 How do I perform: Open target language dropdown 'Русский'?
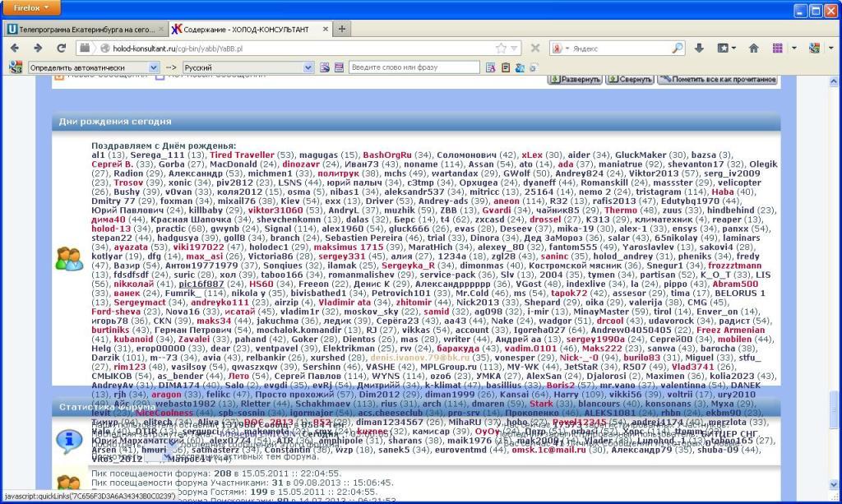point(248,67)
